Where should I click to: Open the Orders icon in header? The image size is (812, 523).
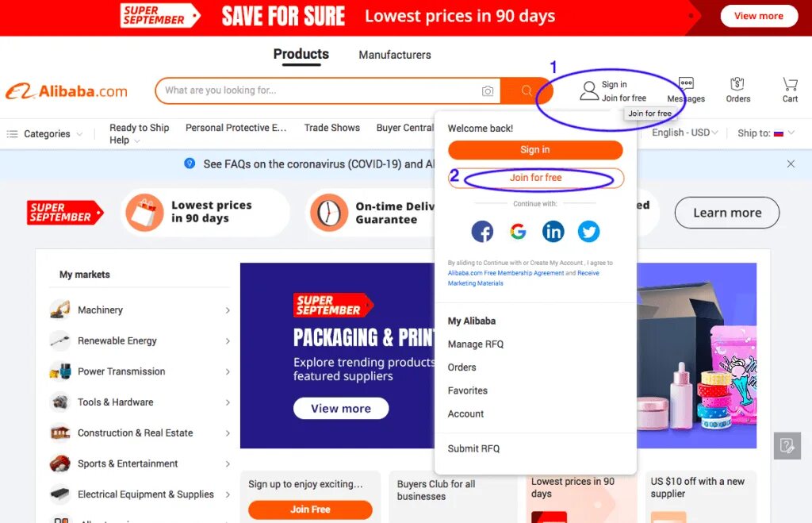coord(737,84)
